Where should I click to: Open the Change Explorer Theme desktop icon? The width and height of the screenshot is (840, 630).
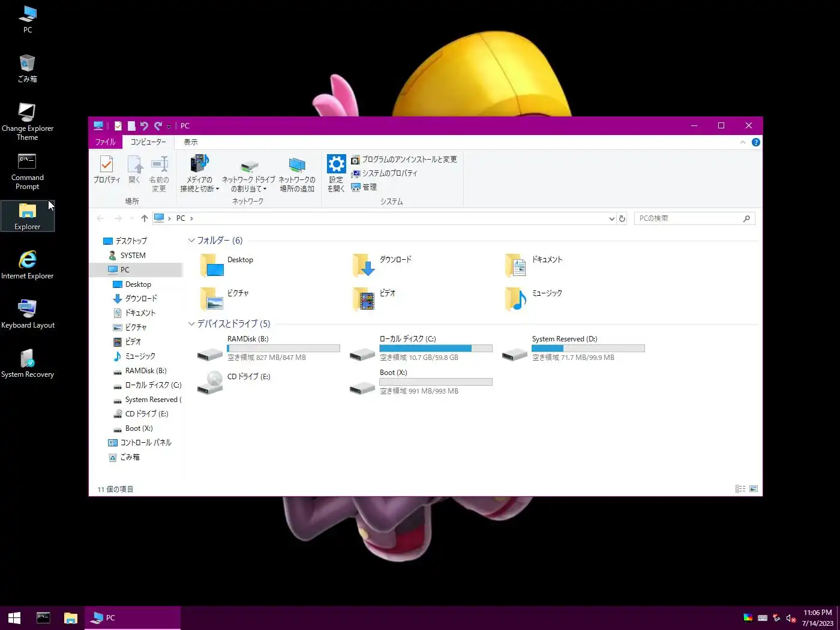click(x=27, y=122)
